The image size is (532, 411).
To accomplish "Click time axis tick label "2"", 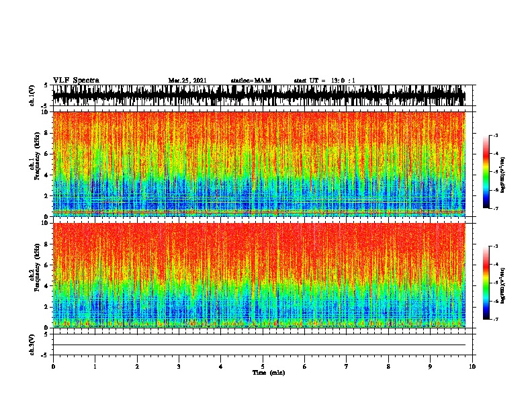I will coord(137,367).
